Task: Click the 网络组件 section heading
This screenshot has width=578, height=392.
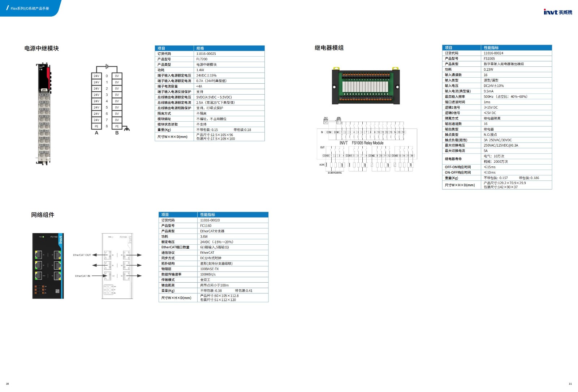Action: [43, 215]
